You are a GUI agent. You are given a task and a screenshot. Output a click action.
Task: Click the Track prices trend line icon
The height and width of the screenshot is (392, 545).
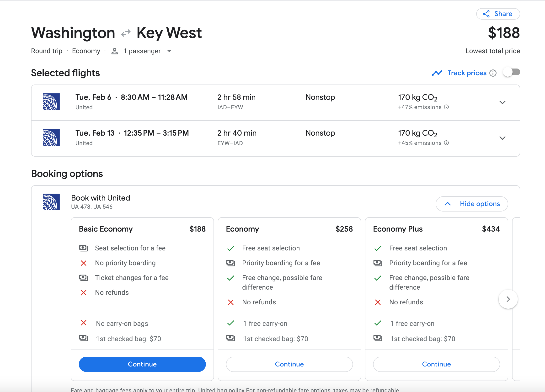(437, 73)
